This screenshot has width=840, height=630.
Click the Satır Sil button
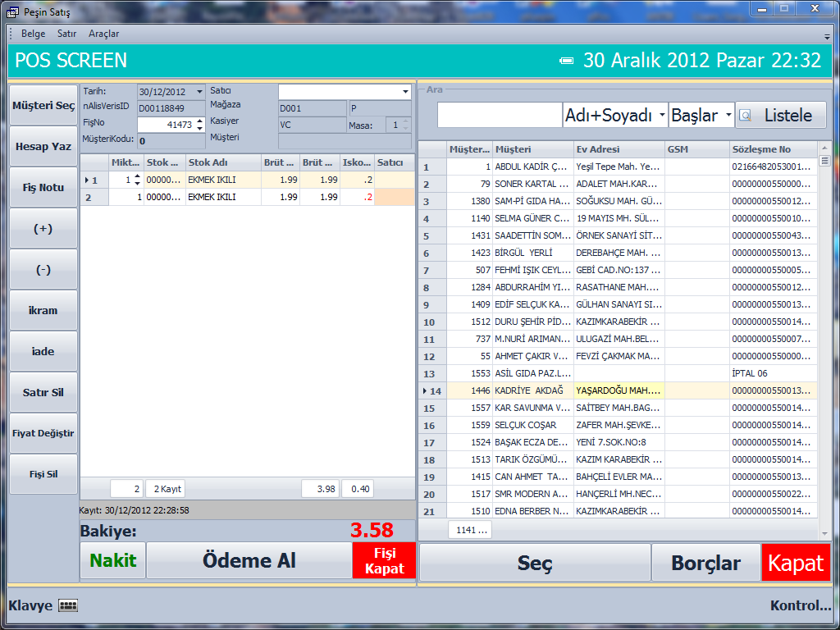[x=43, y=392]
